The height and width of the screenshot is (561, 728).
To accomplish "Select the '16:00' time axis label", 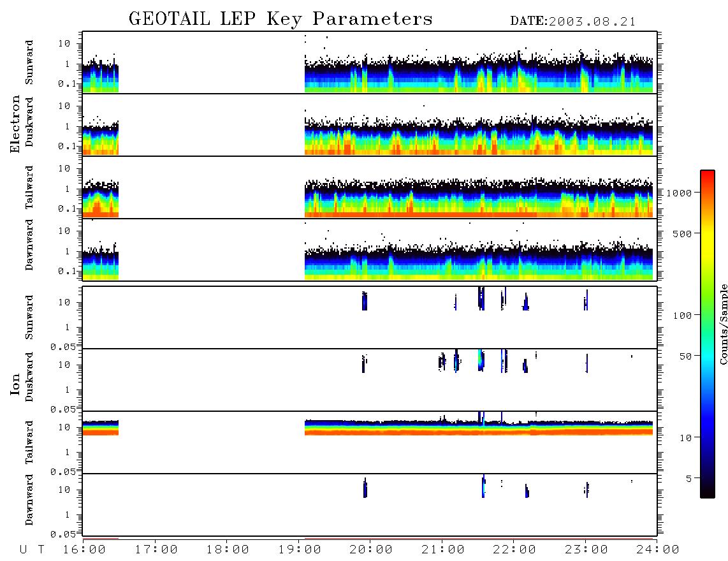I will tap(85, 550).
